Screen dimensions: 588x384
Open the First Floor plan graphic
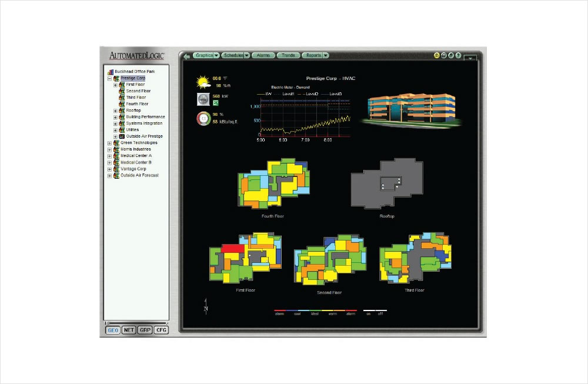[x=245, y=258]
